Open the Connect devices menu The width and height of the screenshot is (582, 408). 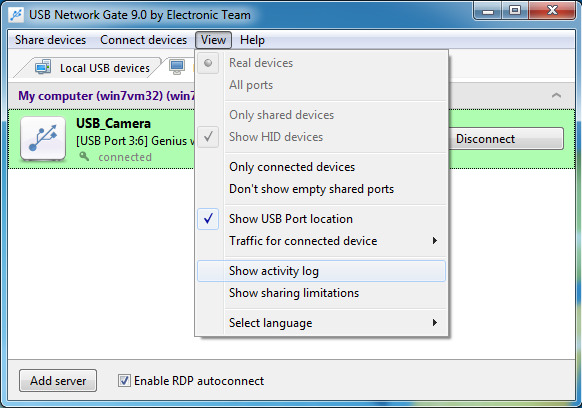(144, 40)
